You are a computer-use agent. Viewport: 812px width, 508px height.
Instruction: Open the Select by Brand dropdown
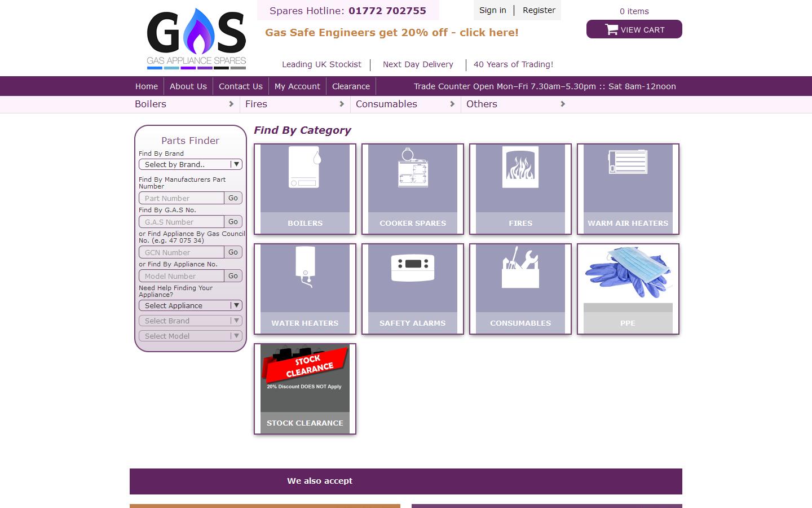(x=190, y=164)
